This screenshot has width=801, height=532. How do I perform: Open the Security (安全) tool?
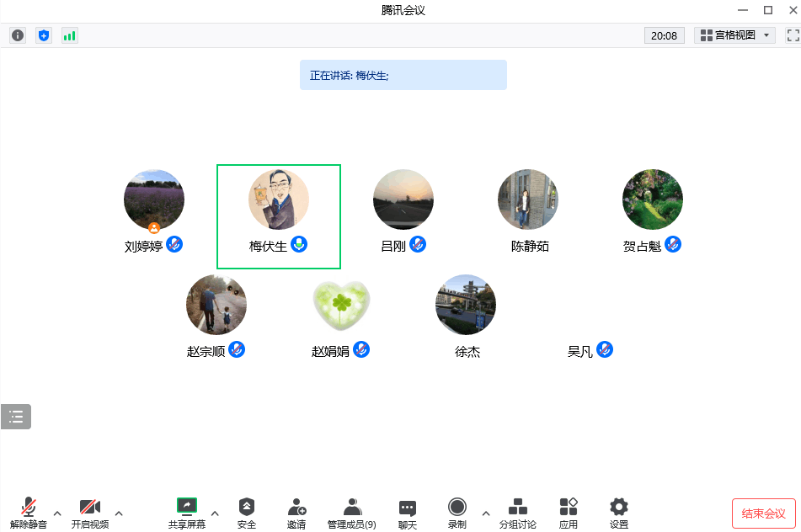point(246,512)
